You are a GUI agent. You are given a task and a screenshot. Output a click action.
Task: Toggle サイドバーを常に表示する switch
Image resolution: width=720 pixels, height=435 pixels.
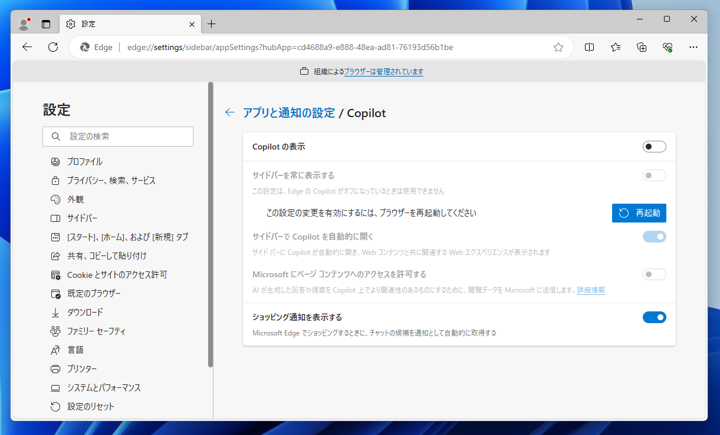click(x=654, y=175)
